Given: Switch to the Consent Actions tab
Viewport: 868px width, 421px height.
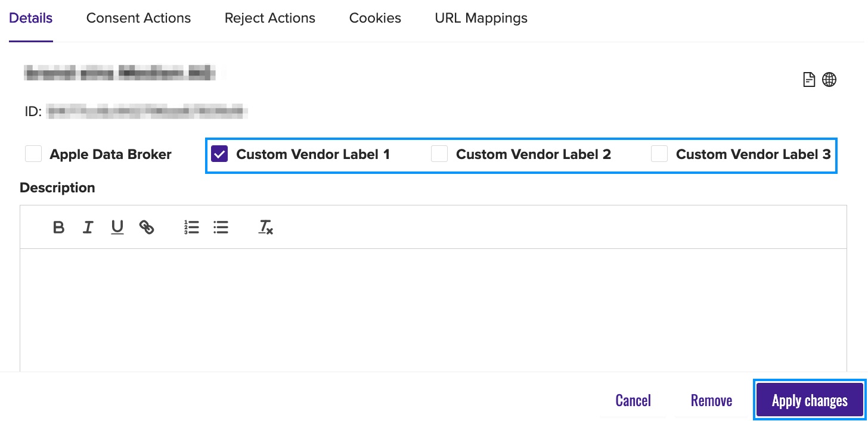Looking at the screenshot, I should (x=138, y=18).
